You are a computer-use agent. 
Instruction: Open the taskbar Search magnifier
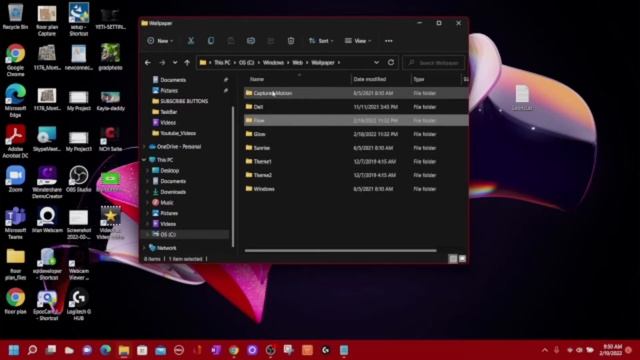[32, 350]
